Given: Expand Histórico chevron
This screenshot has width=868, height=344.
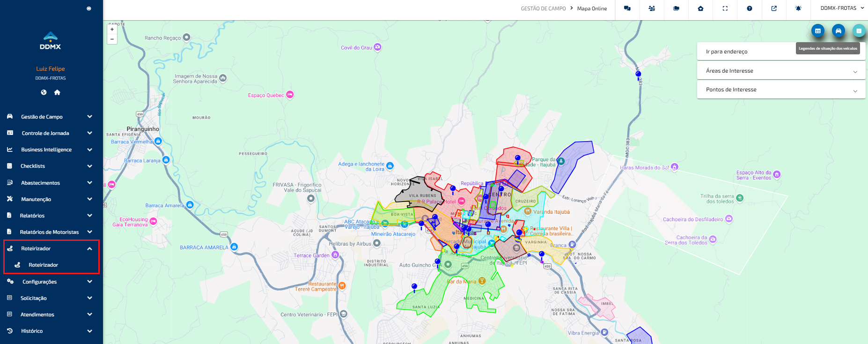Looking at the screenshot, I should click(x=89, y=331).
